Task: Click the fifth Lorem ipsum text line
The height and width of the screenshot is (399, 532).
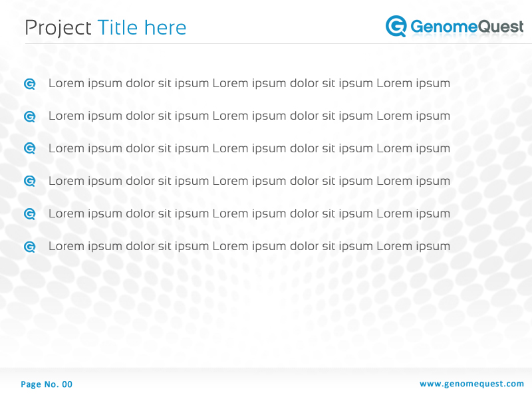Action: pyautogui.click(x=249, y=214)
